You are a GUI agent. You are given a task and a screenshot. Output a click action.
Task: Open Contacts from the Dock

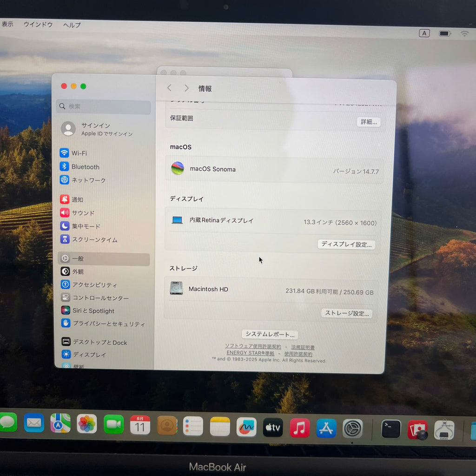(167, 426)
